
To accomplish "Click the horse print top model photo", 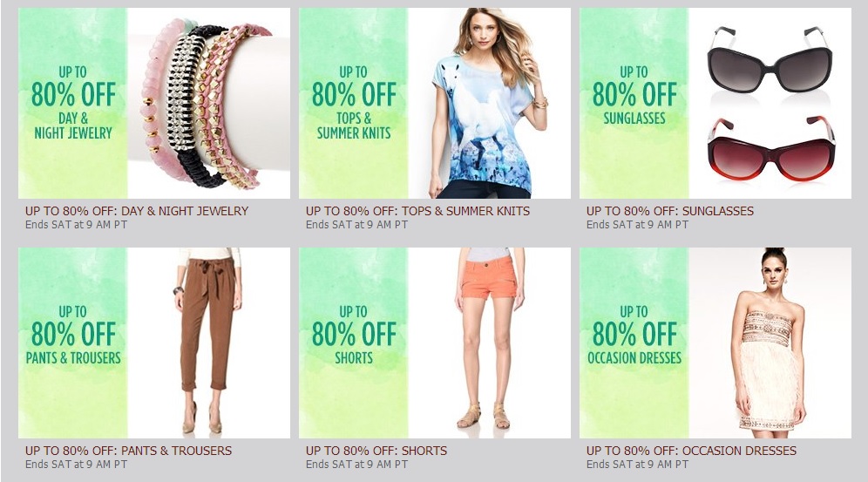I will pyautogui.click(x=490, y=103).
